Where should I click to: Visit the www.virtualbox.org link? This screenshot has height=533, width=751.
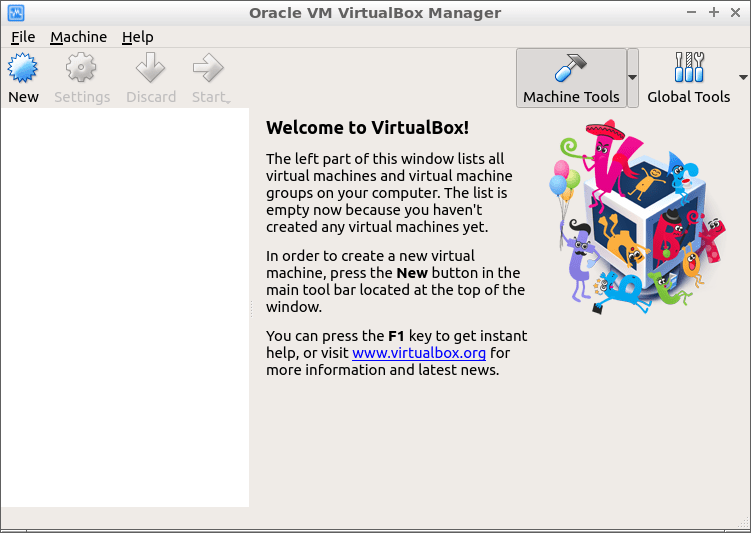point(419,353)
